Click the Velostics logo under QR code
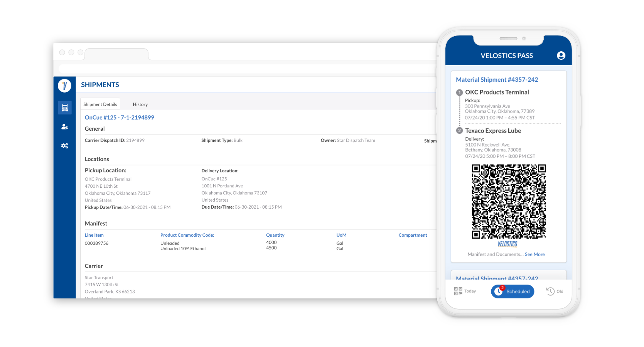 pos(507,244)
